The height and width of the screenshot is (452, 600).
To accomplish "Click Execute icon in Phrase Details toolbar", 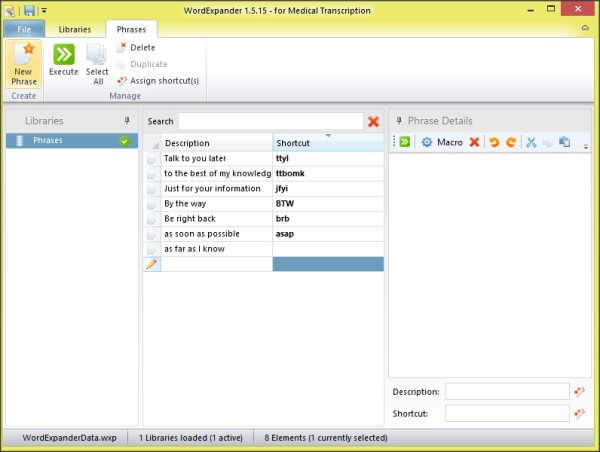I will (404, 142).
